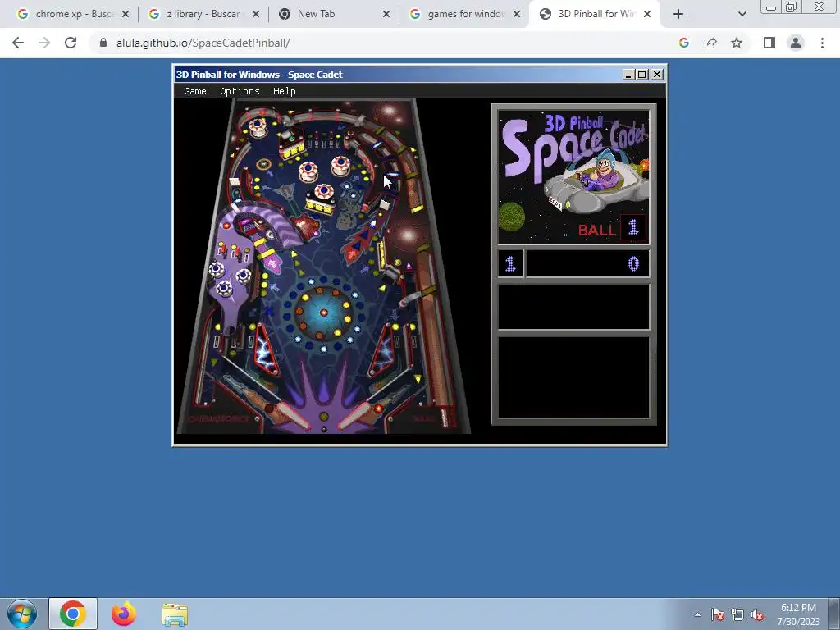Close the New Tab browser tab
The width and height of the screenshot is (840, 630).
pos(386,14)
